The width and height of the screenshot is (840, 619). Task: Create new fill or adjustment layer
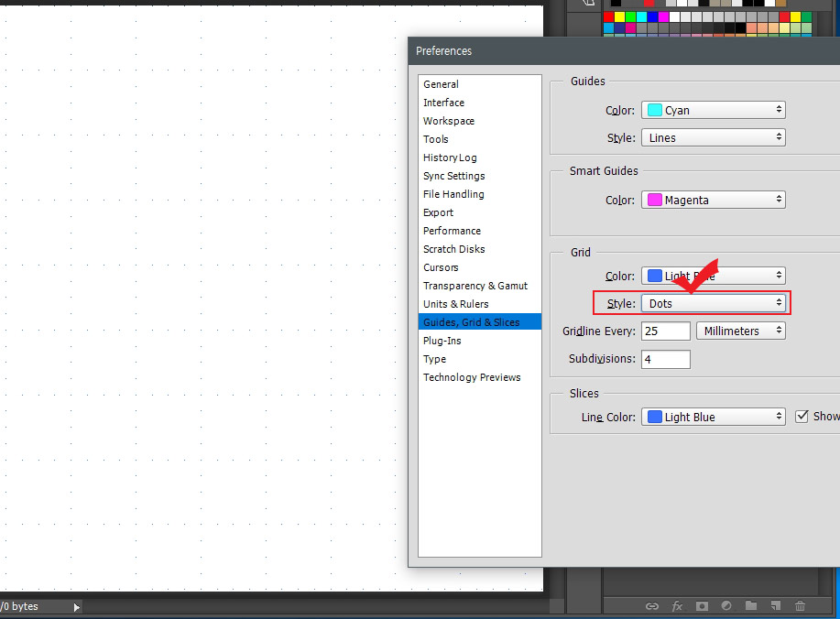click(726, 605)
